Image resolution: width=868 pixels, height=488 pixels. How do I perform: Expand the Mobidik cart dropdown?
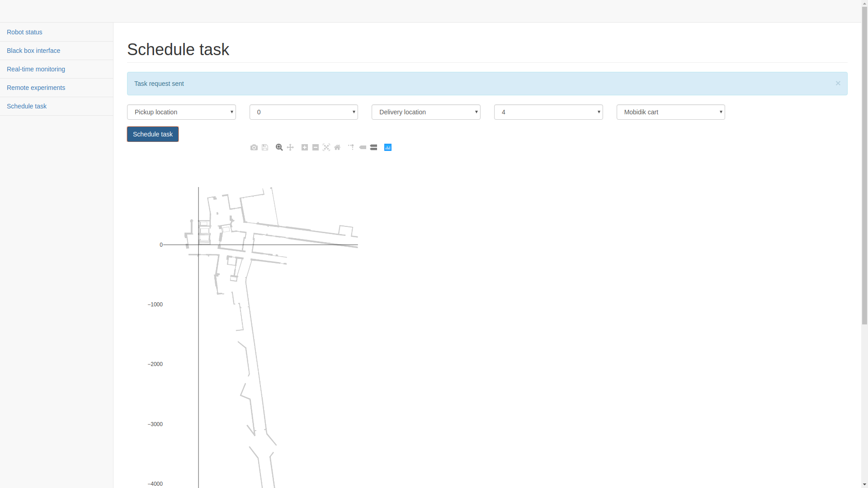(670, 112)
